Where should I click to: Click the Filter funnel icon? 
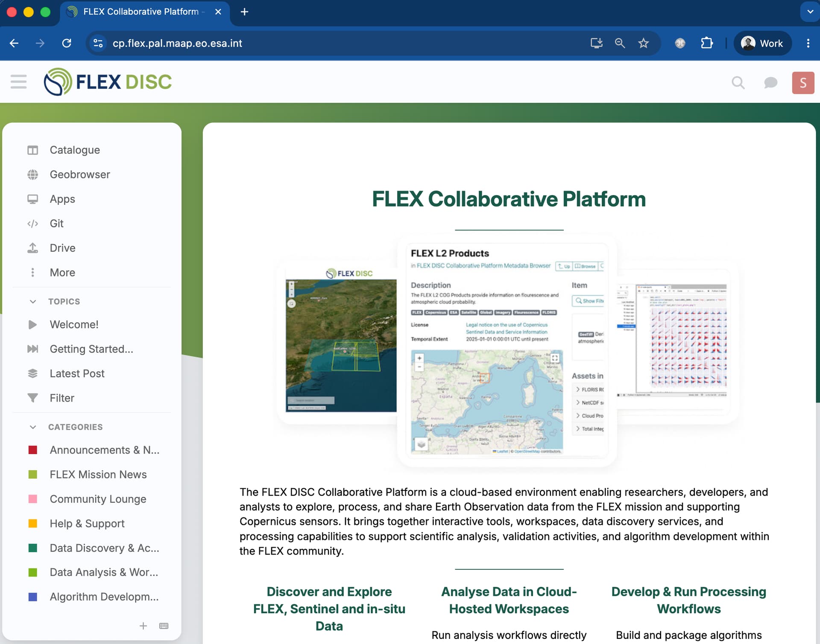[32, 398]
